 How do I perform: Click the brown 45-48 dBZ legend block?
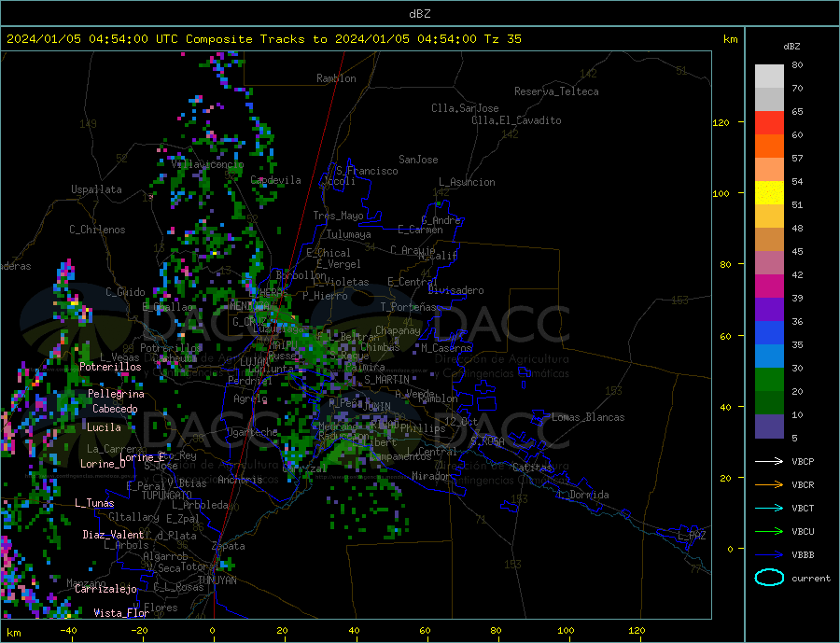[x=769, y=240]
